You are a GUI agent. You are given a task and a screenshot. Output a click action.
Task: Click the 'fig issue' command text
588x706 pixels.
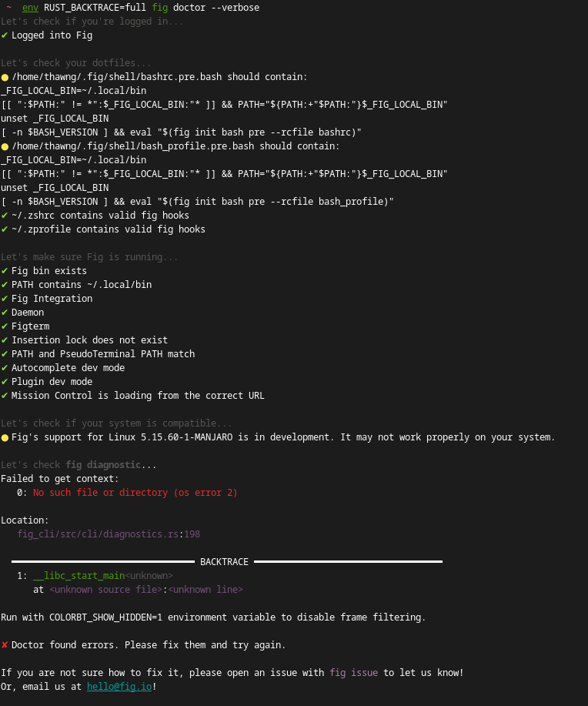354,672
